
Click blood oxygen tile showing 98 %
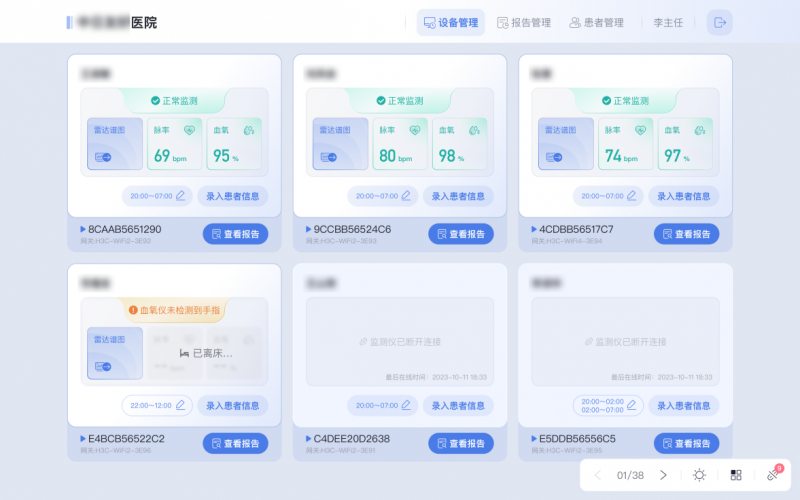pyautogui.click(x=460, y=144)
